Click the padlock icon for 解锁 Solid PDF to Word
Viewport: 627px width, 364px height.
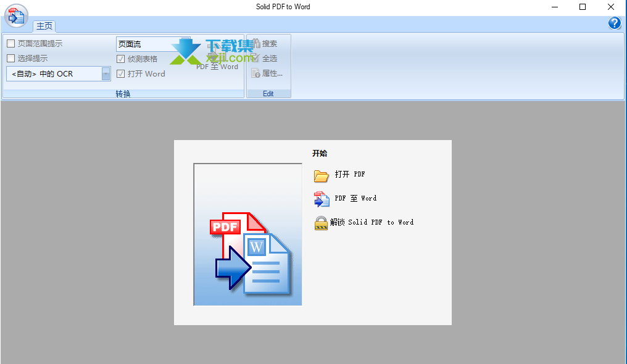coord(321,223)
